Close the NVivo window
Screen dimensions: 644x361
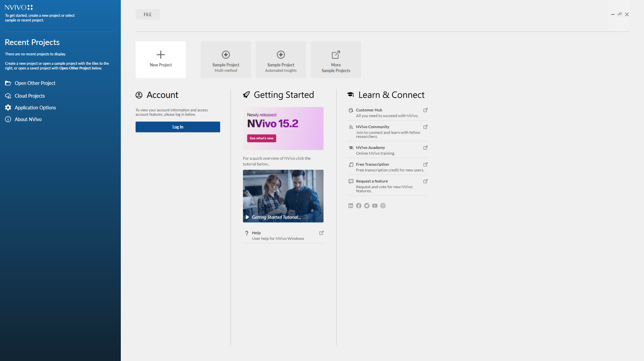(627, 14)
